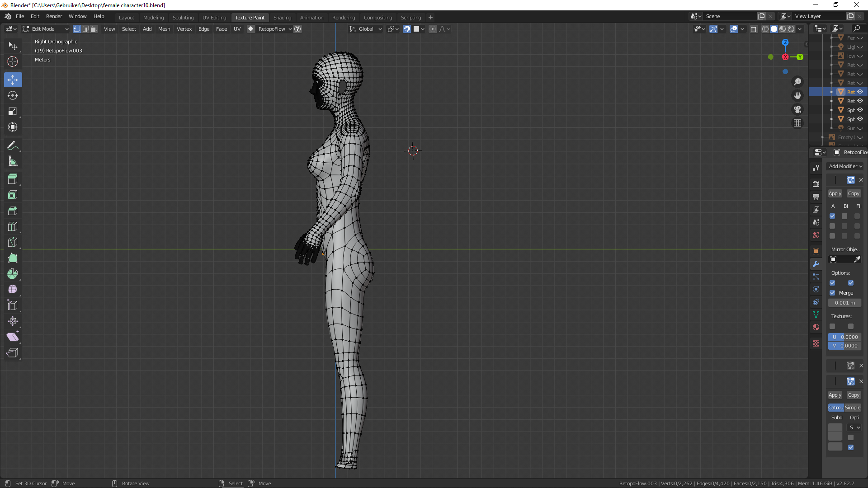Switch to the UV Editing workspace tab
The width and height of the screenshot is (868, 488).
214,18
